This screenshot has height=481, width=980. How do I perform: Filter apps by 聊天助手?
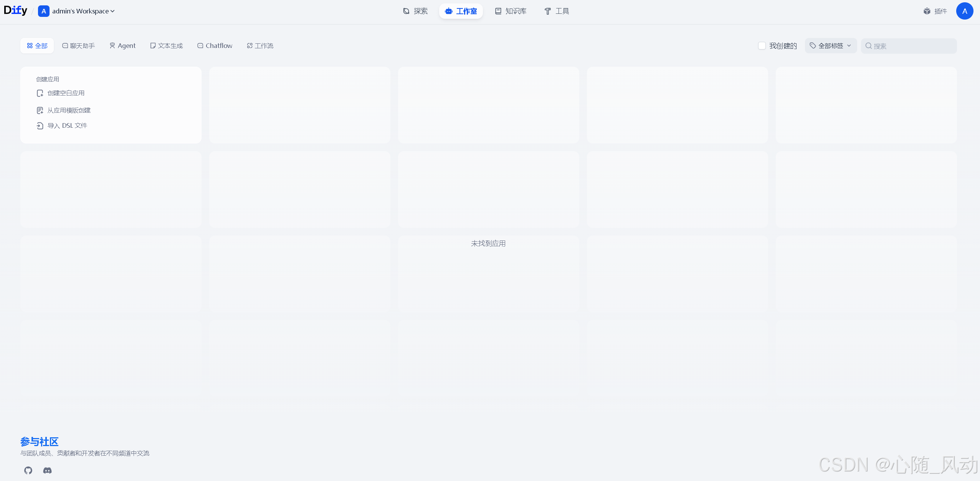(79, 46)
